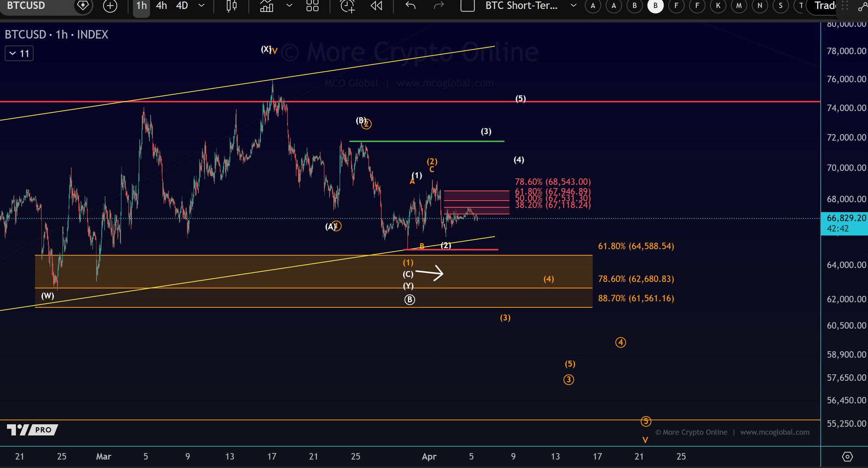
Task: Open chart settings gear in the bottom corner
Action: point(847,457)
